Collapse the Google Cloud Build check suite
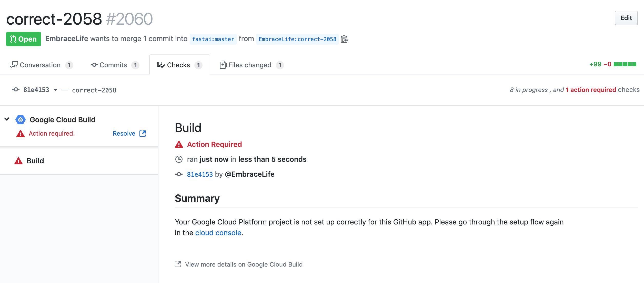The image size is (644, 283). (x=7, y=119)
